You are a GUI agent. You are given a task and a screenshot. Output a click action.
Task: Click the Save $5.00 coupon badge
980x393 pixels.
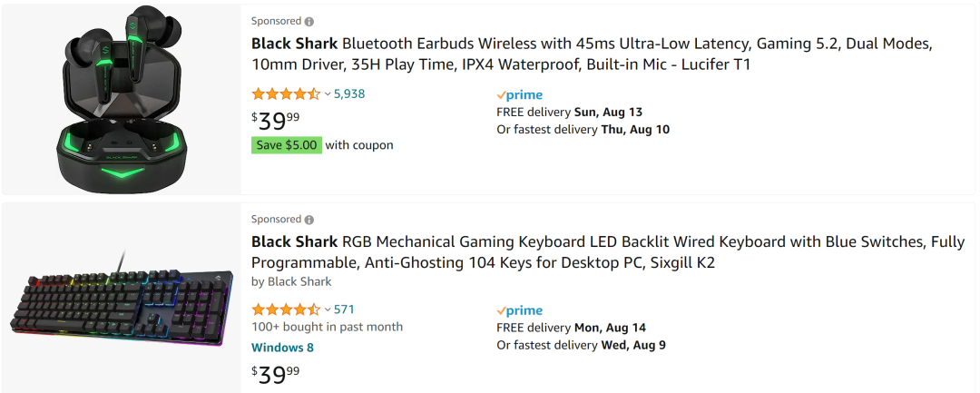tap(286, 145)
